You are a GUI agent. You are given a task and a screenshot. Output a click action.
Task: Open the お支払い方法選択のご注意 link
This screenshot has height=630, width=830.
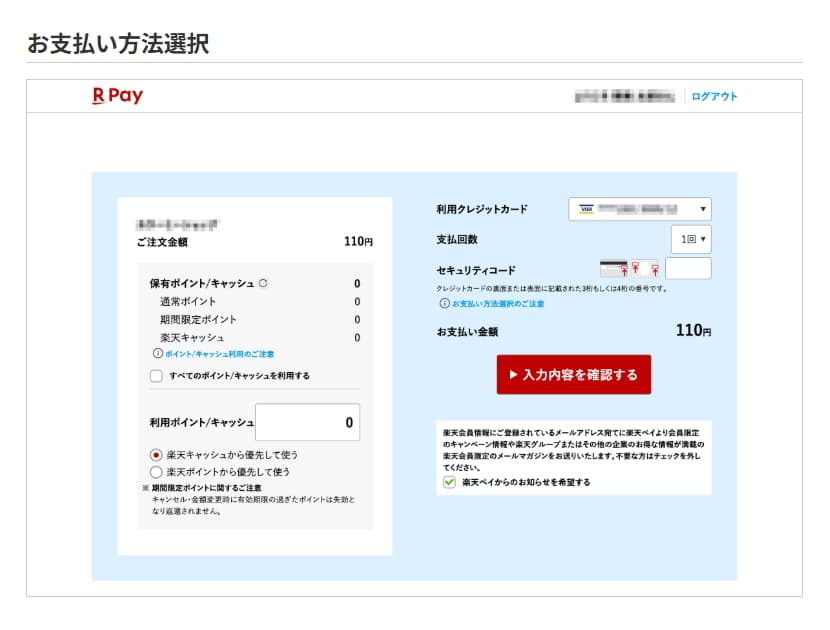[x=499, y=303]
